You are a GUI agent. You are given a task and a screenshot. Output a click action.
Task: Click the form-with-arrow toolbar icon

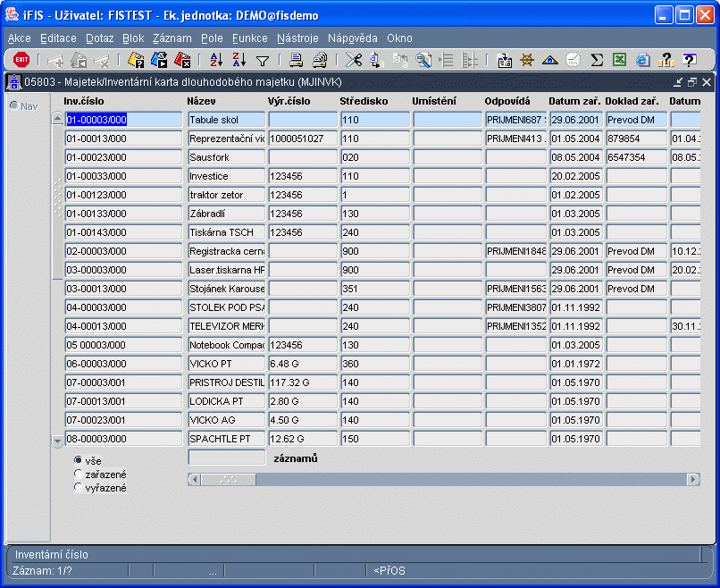click(504, 60)
